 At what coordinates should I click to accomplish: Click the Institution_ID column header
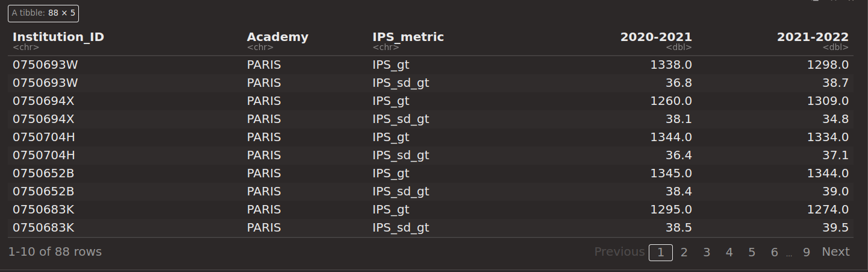(58, 37)
